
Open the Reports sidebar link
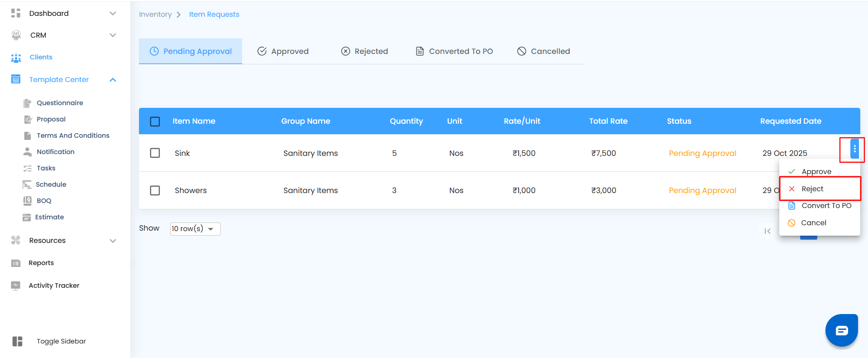(x=41, y=263)
